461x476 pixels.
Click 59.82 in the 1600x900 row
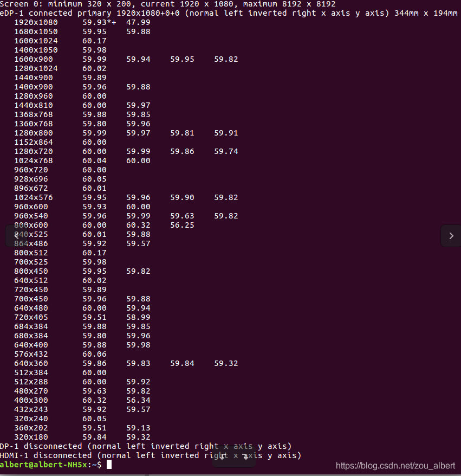tap(226, 59)
